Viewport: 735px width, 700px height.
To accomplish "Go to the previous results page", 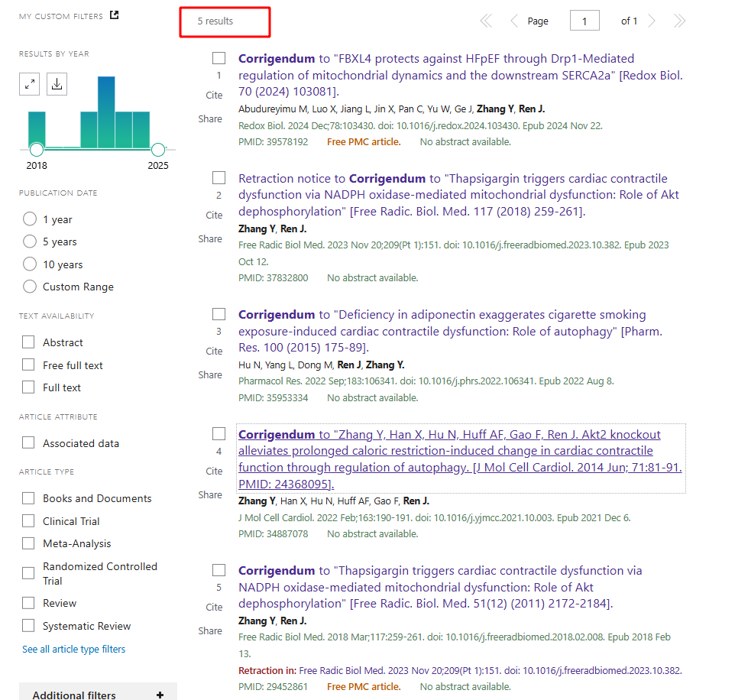I will click(x=514, y=21).
